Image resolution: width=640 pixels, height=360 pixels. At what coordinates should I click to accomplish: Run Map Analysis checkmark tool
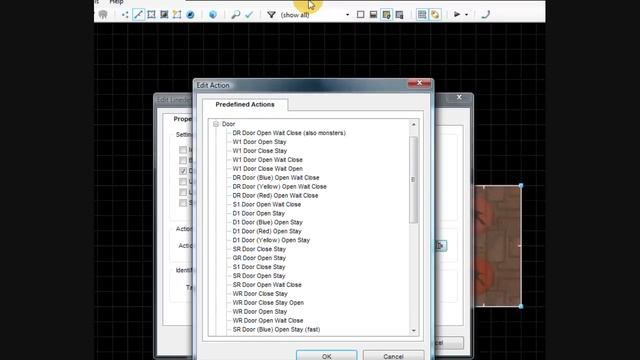249,15
